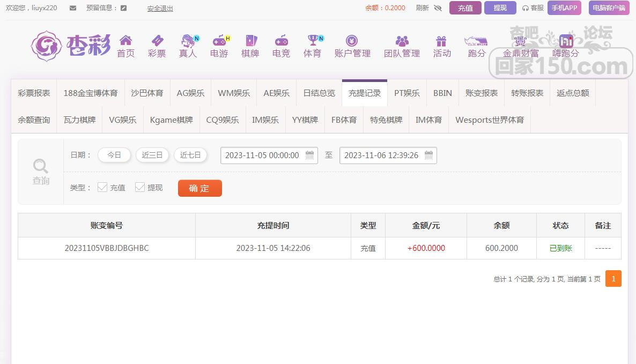636x364 pixels.
Task: Toggle the 充值 type checkbox
Action: 102,187
